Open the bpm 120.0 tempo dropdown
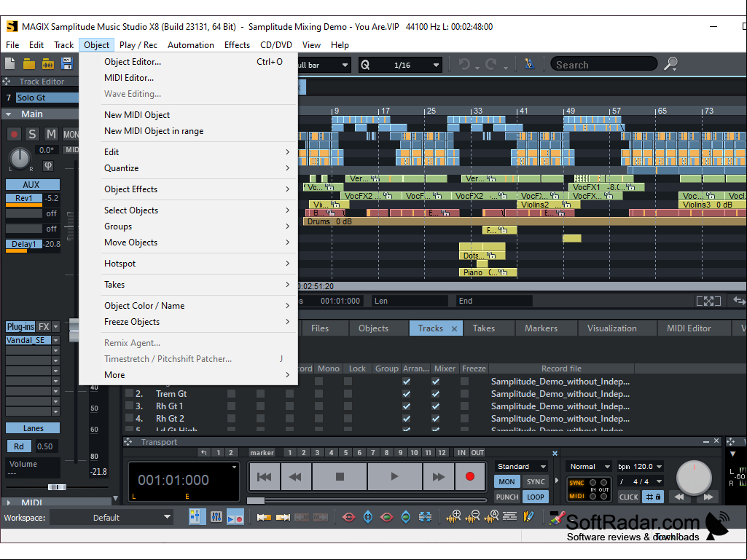The image size is (747, 560). pos(639,466)
